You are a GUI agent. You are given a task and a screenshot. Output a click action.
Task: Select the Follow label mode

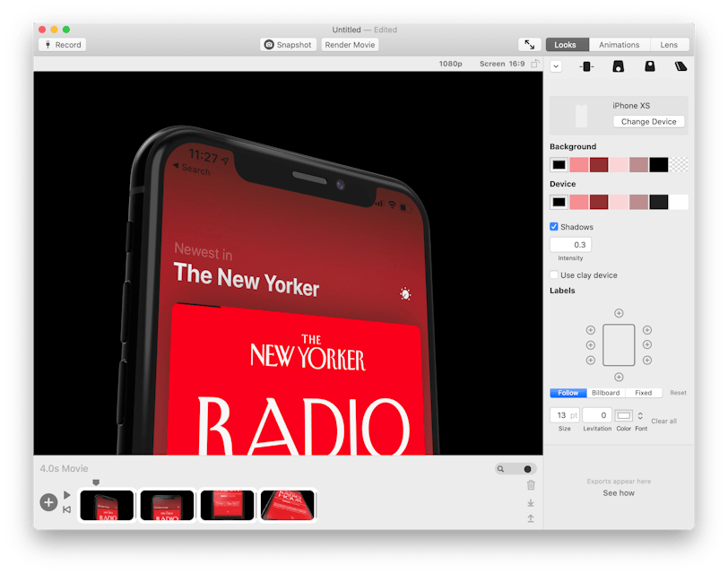568,393
